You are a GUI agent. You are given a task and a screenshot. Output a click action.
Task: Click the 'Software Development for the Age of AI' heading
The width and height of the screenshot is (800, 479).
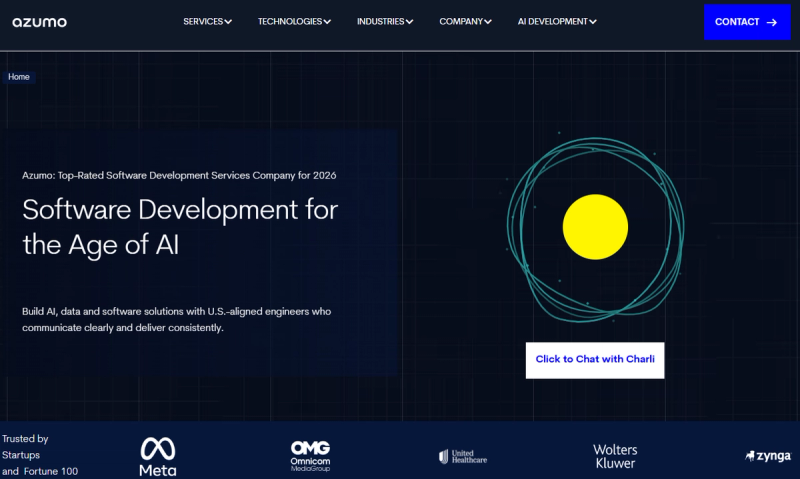180,227
